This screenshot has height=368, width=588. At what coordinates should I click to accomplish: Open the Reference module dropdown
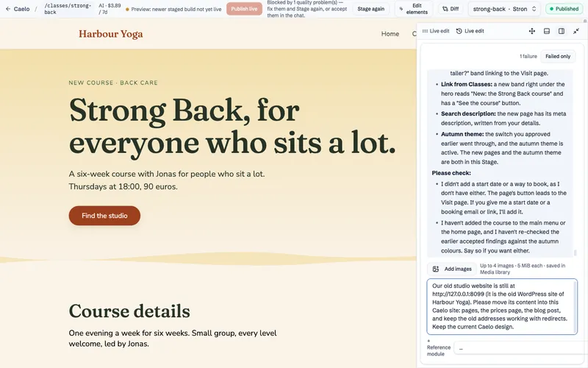[x=520, y=348]
